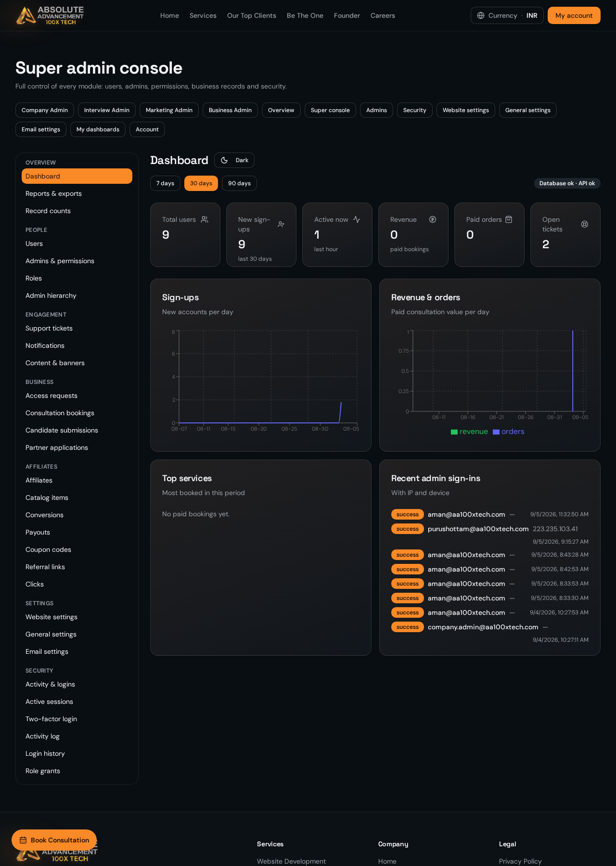Viewport: 616px width, 866px height.
Task: Open Active sessions in the sidebar
Action: [x=77, y=701]
